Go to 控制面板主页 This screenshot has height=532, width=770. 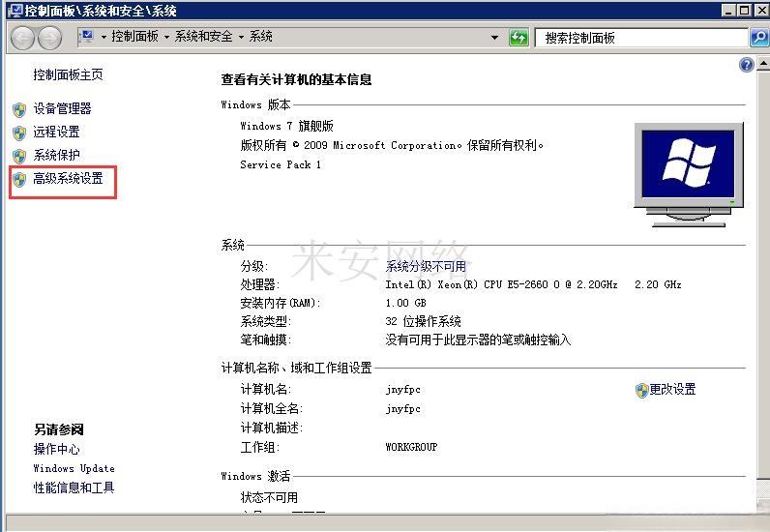(68, 75)
